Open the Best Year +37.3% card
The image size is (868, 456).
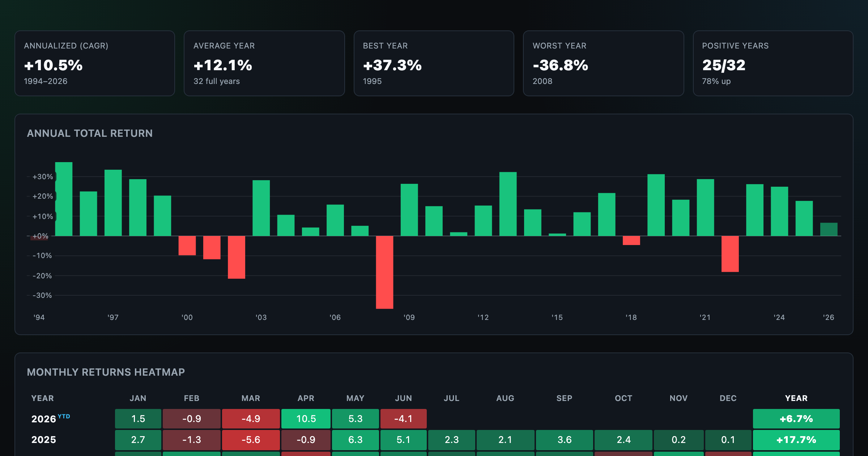point(434,63)
